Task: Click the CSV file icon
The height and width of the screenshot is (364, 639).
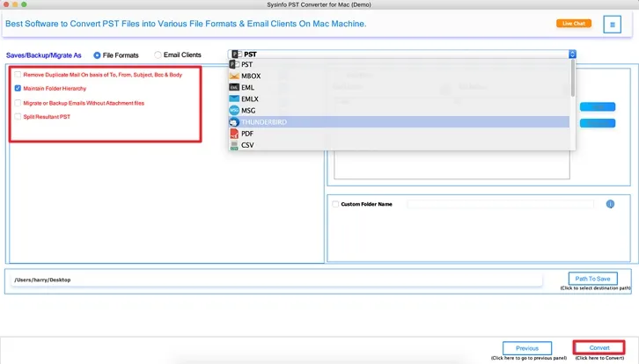Action: [234, 145]
